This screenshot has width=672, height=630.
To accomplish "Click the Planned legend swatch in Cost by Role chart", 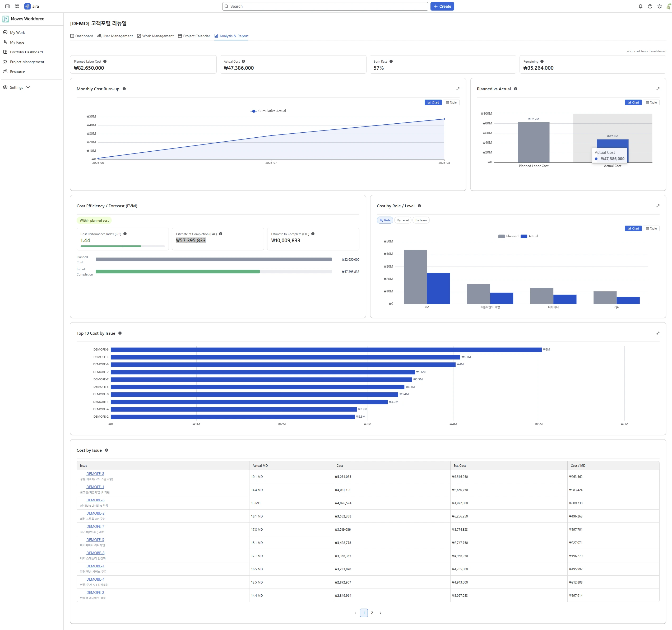I will coord(501,236).
